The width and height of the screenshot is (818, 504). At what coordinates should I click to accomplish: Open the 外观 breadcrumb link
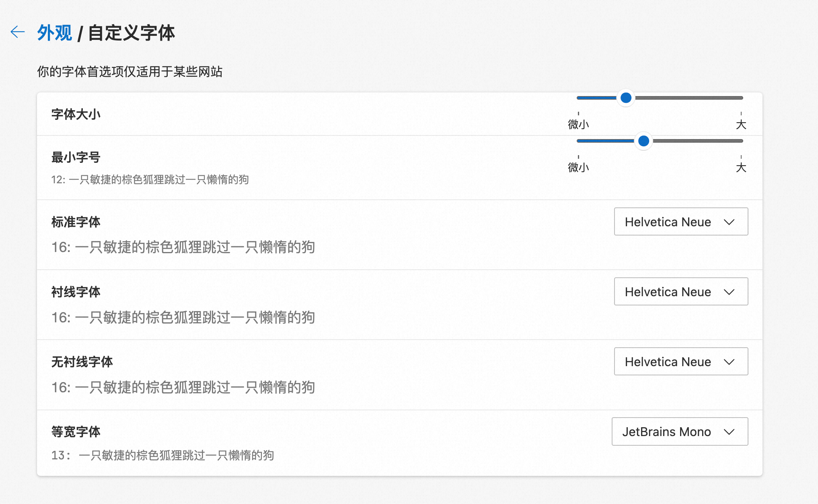point(54,33)
